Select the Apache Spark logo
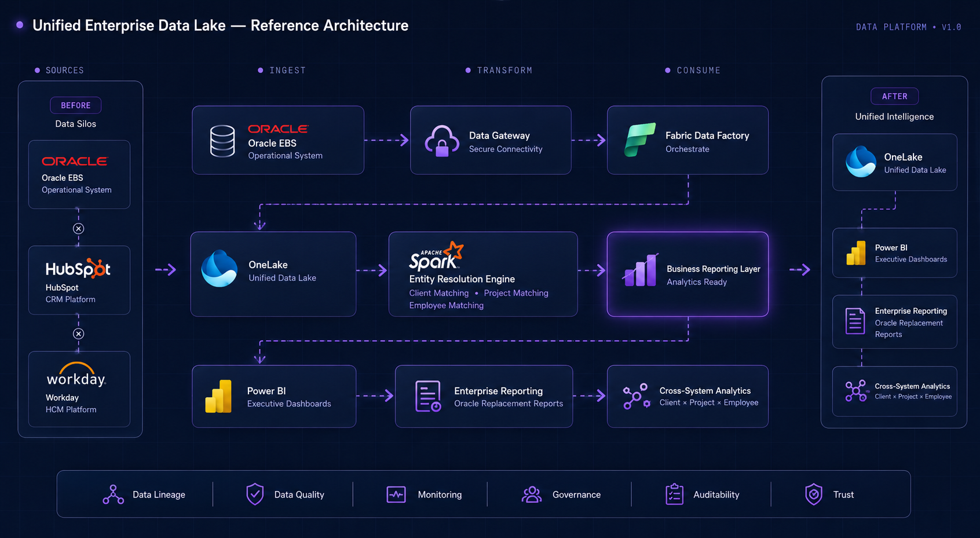Screen dimensions: 980x538 click(436, 257)
